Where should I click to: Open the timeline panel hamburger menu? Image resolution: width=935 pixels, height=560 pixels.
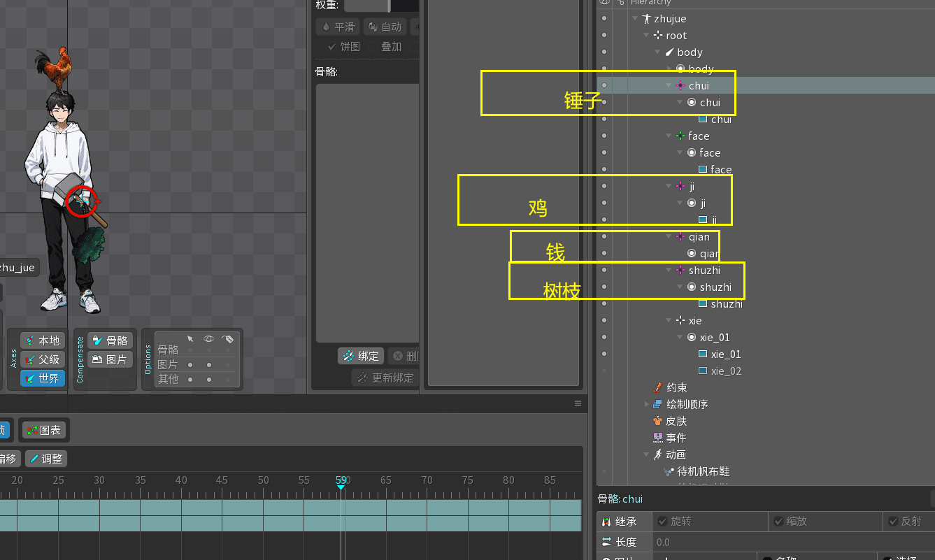(578, 403)
